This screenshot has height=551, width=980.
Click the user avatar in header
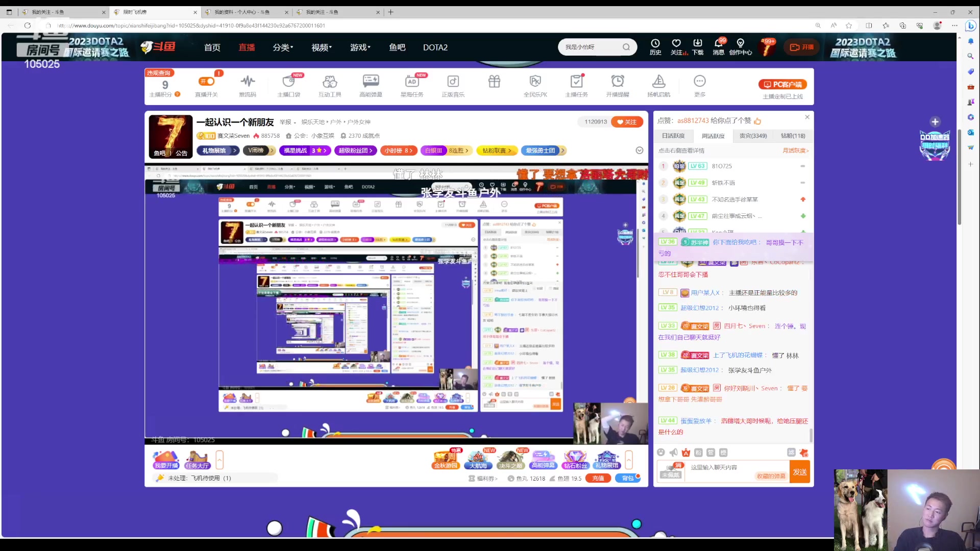pyautogui.click(x=767, y=47)
